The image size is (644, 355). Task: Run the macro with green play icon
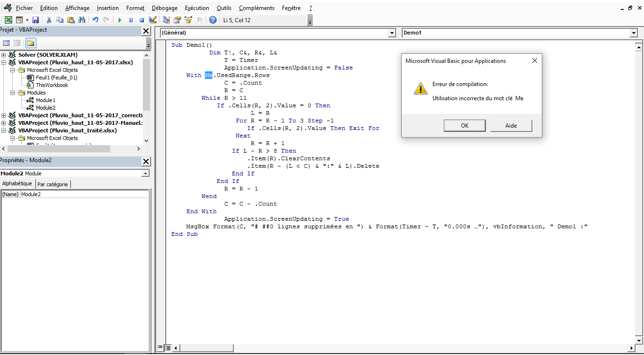(120, 20)
